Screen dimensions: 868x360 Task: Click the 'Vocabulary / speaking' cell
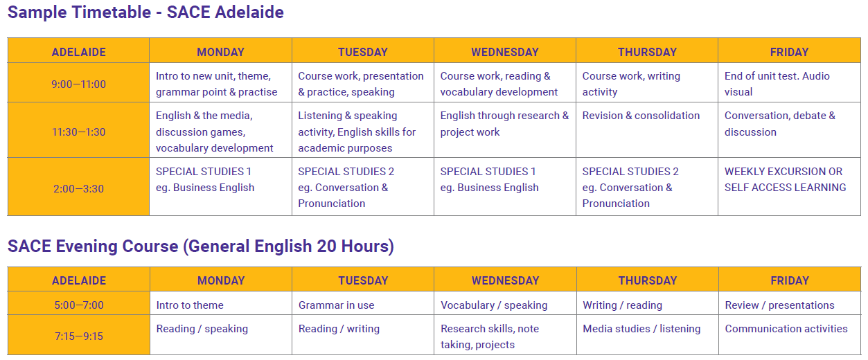(x=494, y=305)
